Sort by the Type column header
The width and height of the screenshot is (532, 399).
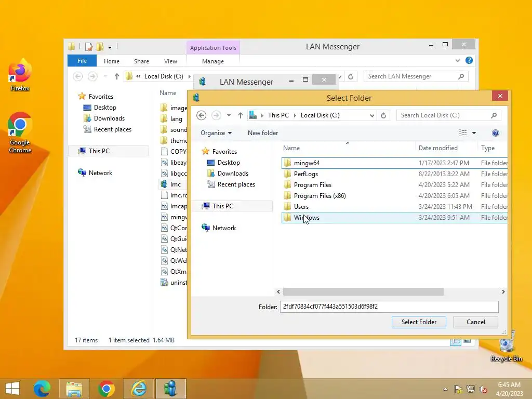point(493,148)
